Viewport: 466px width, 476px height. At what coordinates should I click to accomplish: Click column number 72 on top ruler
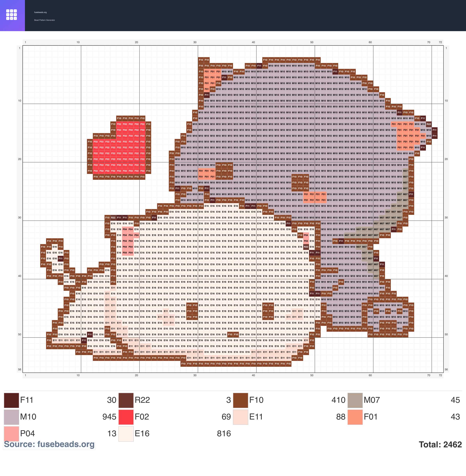coord(440,42)
